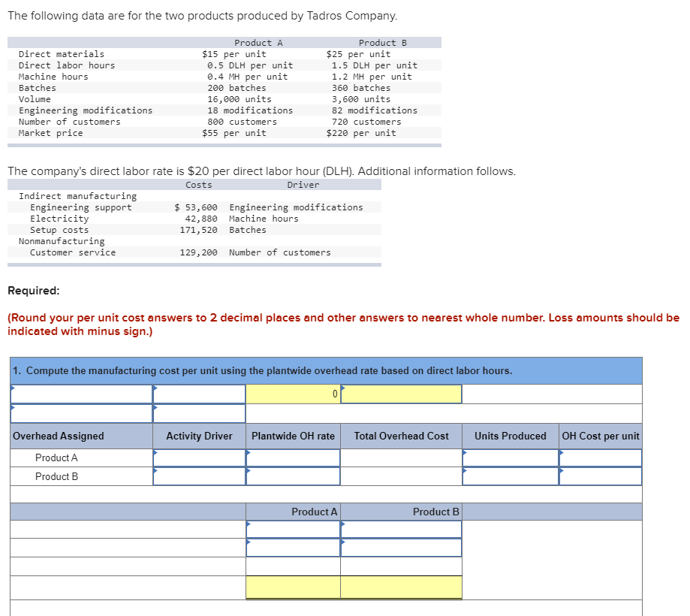Click the Total Overhead Cost cell for Product B

tap(400, 476)
